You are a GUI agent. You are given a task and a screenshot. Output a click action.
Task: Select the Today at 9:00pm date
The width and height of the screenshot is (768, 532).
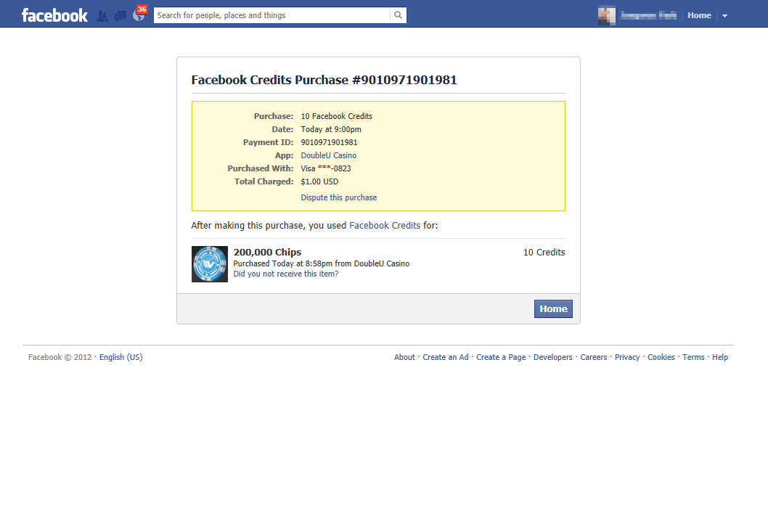(x=331, y=129)
